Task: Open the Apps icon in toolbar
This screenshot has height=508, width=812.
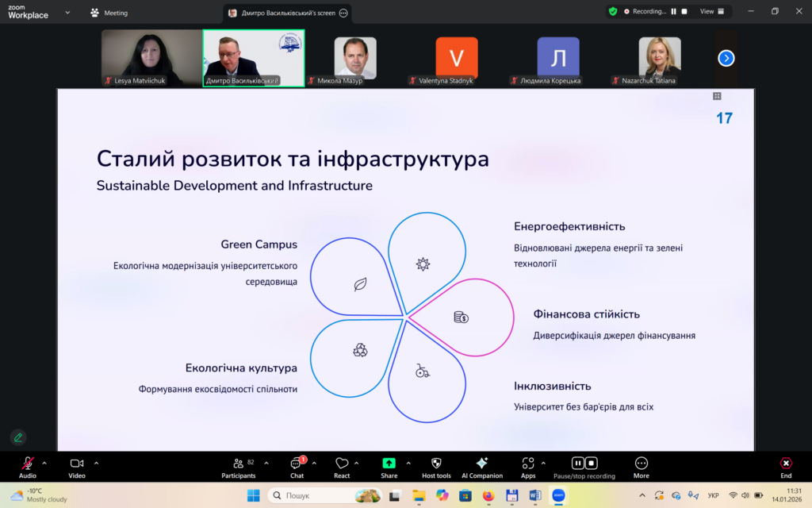Action: pyautogui.click(x=528, y=464)
